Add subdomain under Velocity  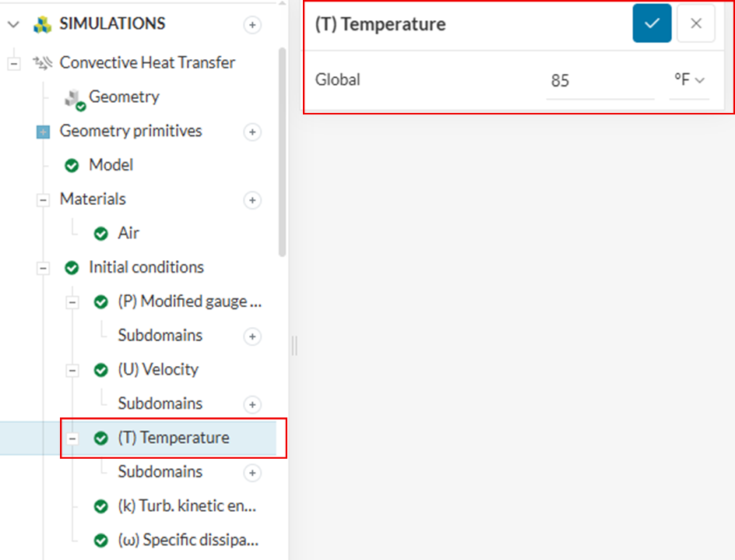[x=252, y=405]
